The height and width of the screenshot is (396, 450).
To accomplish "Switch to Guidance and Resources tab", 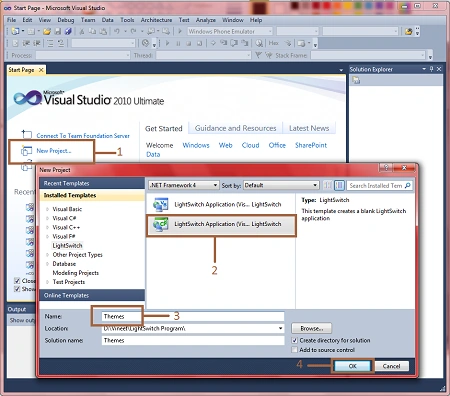I will [235, 128].
